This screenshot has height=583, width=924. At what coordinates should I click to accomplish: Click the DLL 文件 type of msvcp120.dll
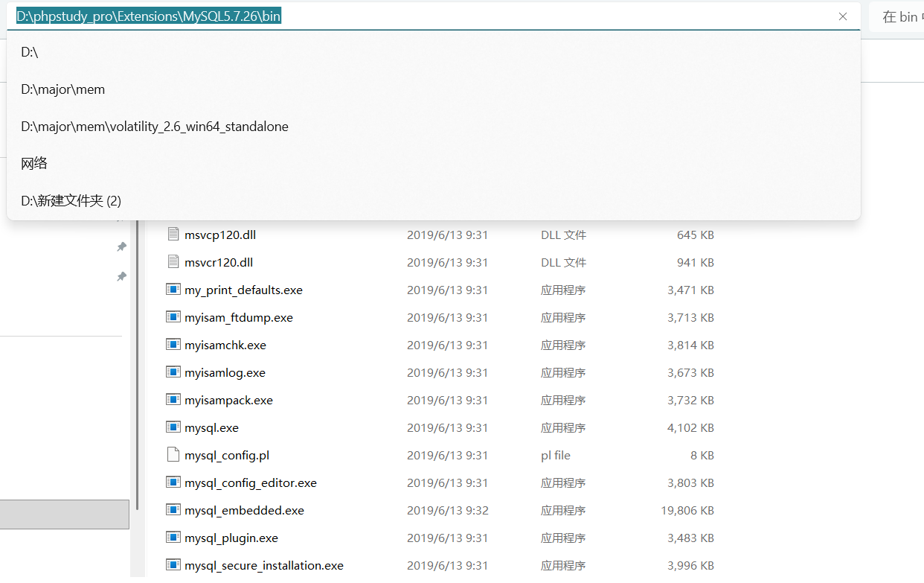tap(563, 235)
